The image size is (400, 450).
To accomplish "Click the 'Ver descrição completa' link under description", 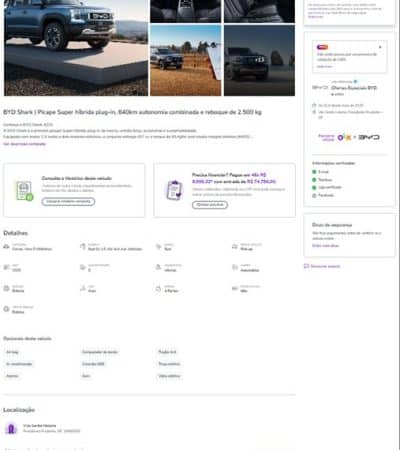I will tap(24, 144).
